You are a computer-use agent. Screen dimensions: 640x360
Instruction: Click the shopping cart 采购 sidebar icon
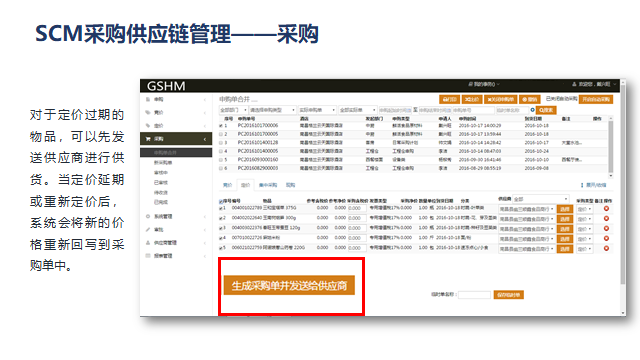click(x=148, y=139)
